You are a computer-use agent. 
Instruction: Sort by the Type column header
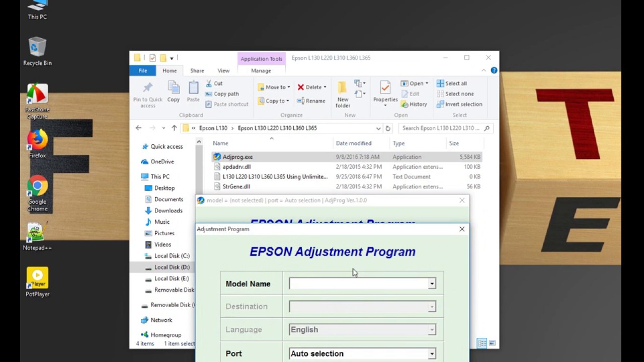(398, 143)
